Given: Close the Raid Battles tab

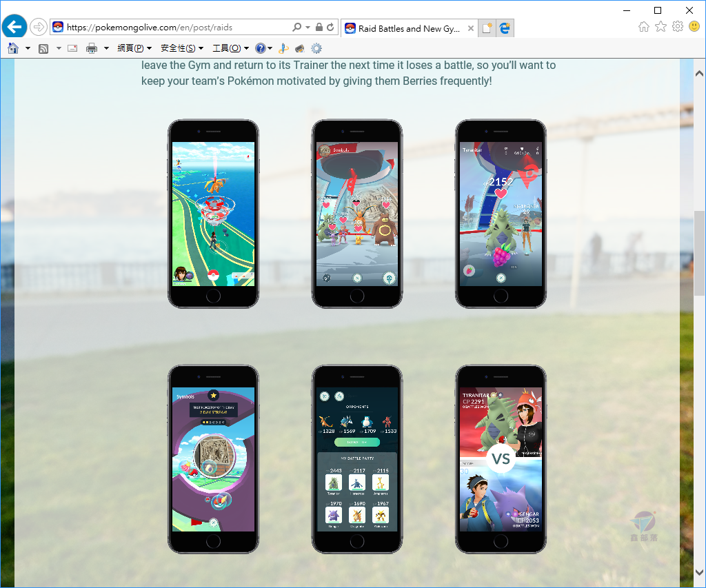Looking at the screenshot, I should [470, 28].
